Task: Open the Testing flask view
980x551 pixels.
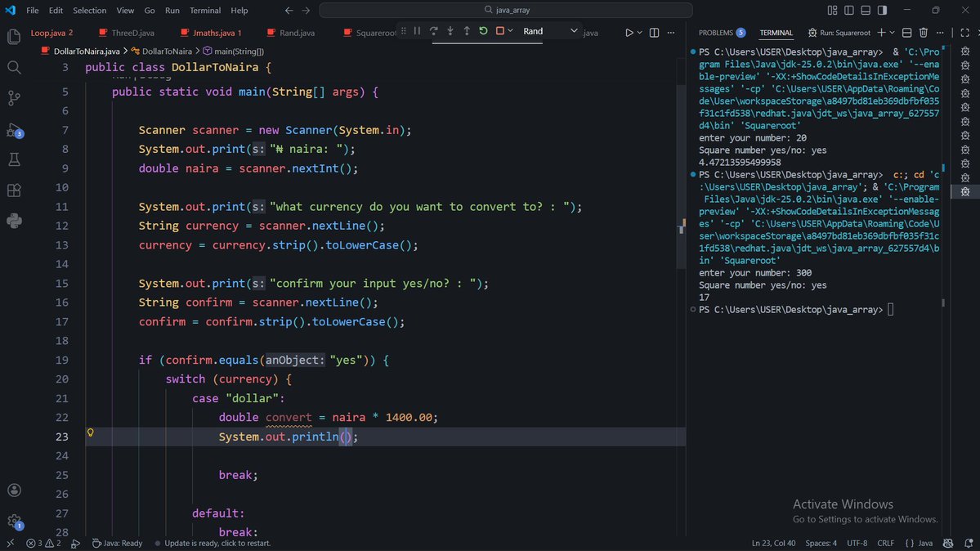Action: click(x=14, y=159)
